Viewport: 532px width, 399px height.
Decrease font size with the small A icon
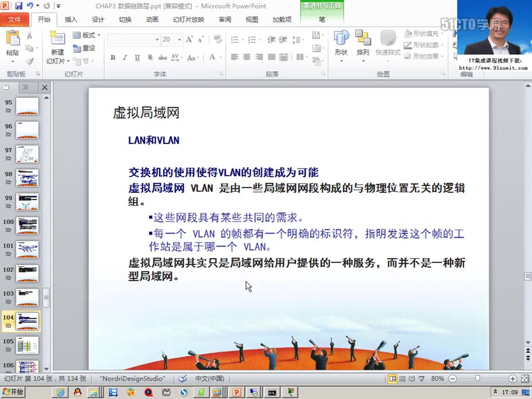(x=201, y=40)
